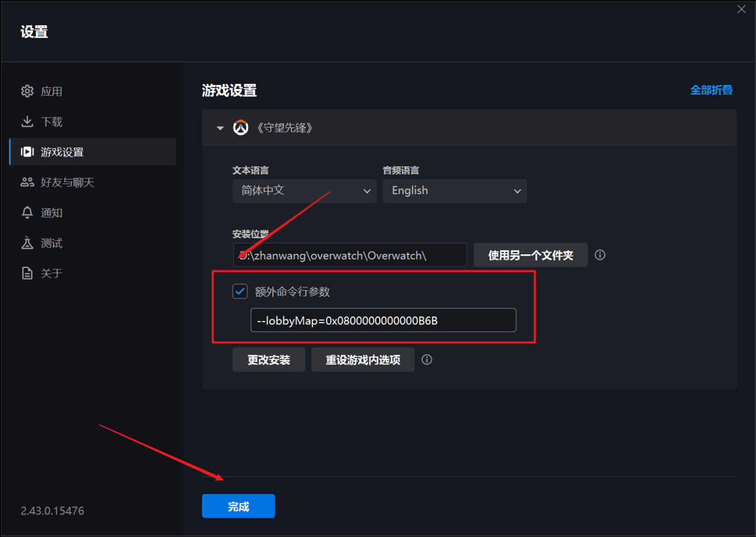This screenshot has height=537, width=756.
Task: Uncheck the 额外命令行参数 checkbox
Action: pyautogui.click(x=240, y=292)
